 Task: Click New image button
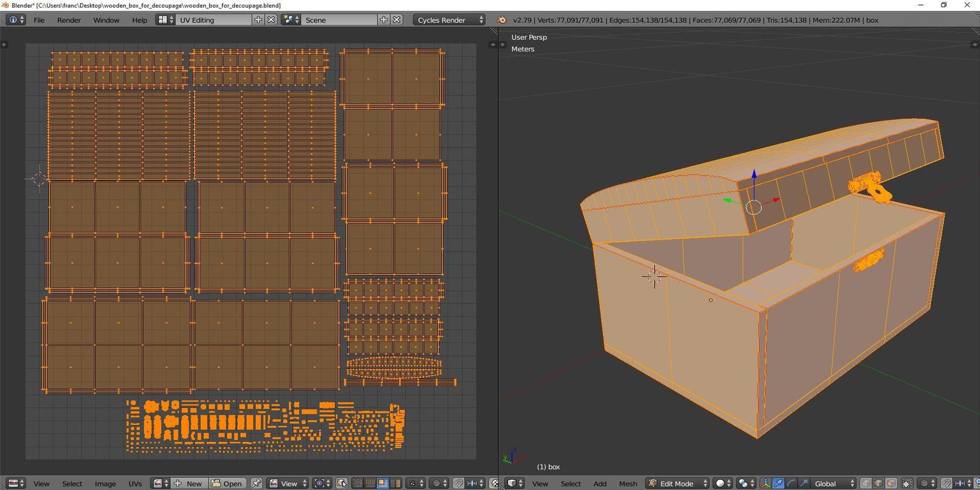[188, 483]
